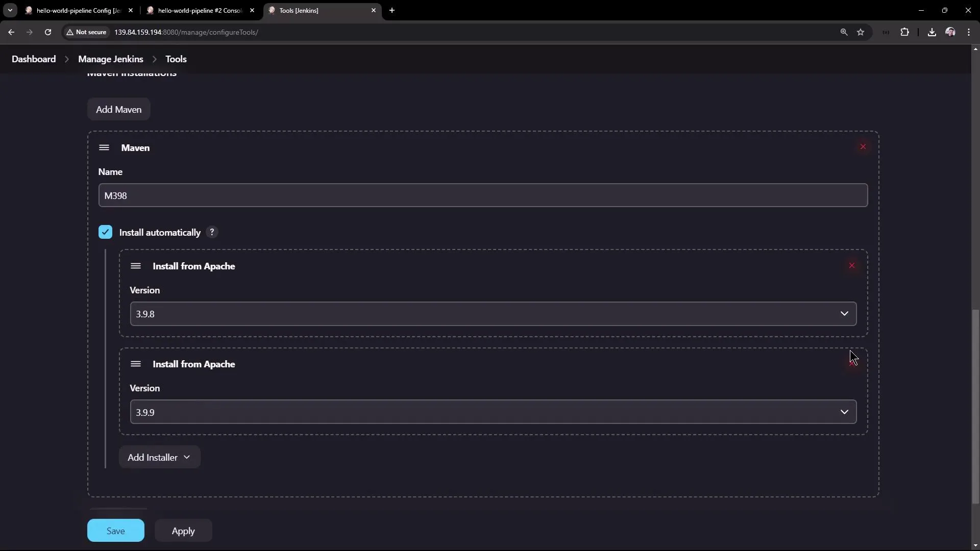
Task: Remove the Maven installation via top red X
Action: pos(863,146)
